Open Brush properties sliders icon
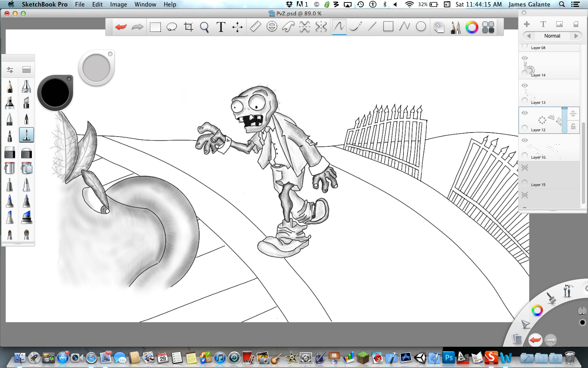588x368 pixels. tap(10, 70)
